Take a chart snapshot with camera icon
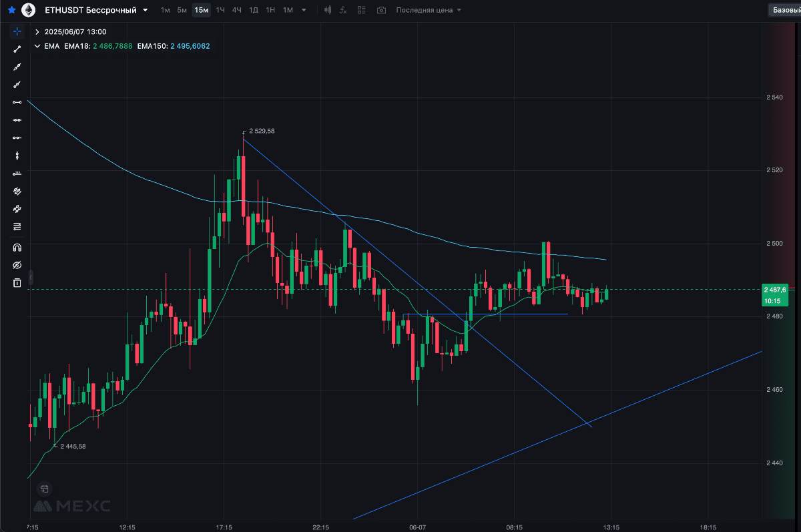 coord(381,10)
